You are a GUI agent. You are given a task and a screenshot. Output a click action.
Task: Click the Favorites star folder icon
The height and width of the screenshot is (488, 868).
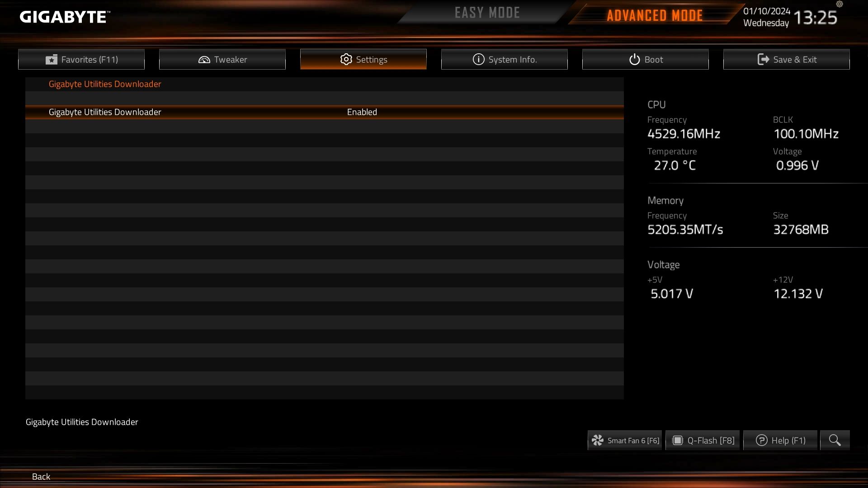tap(52, 60)
